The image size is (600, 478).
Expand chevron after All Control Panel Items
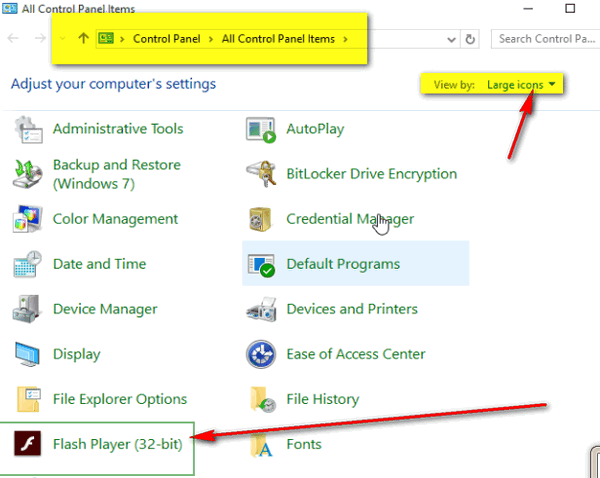pos(346,39)
